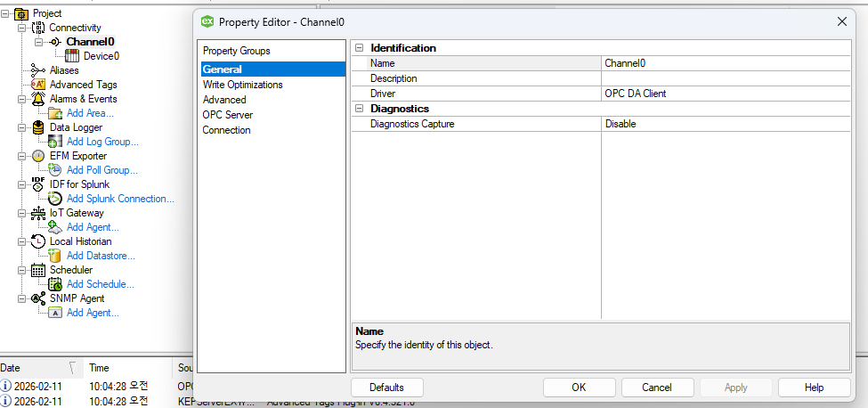Confirm with the OK button

[579, 388]
